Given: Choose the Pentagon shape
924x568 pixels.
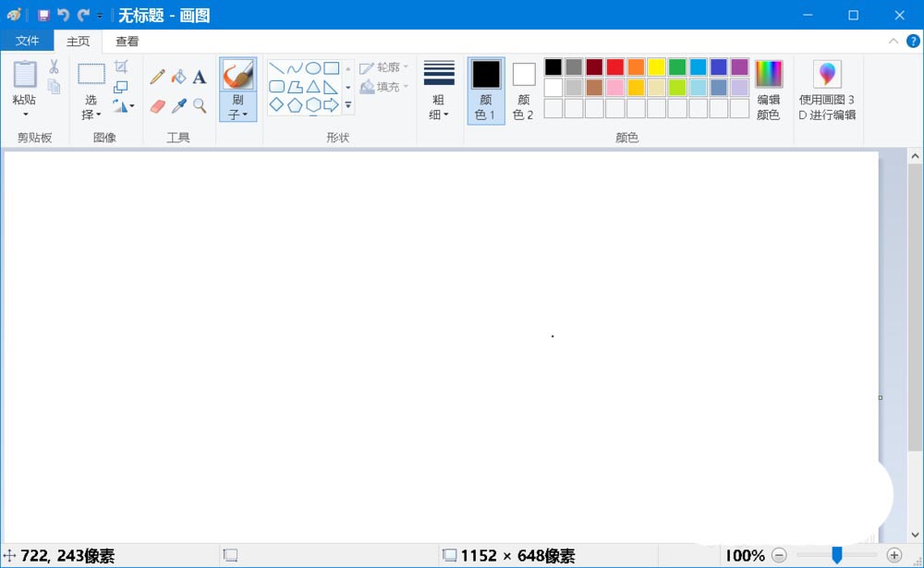Looking at the screenshot, I should click(x=295, y=105).
